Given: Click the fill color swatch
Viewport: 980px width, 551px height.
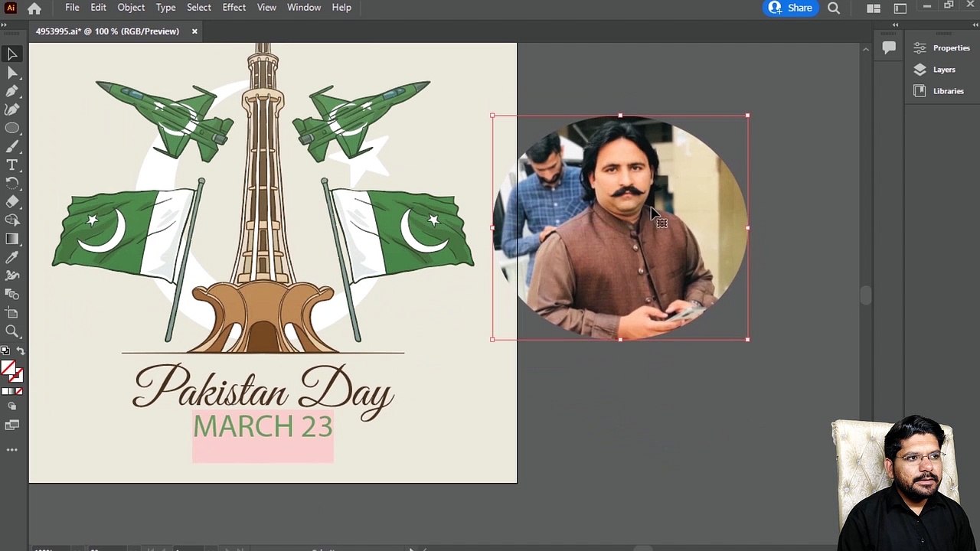Looking at the screenshot, I should coord(8,369).
